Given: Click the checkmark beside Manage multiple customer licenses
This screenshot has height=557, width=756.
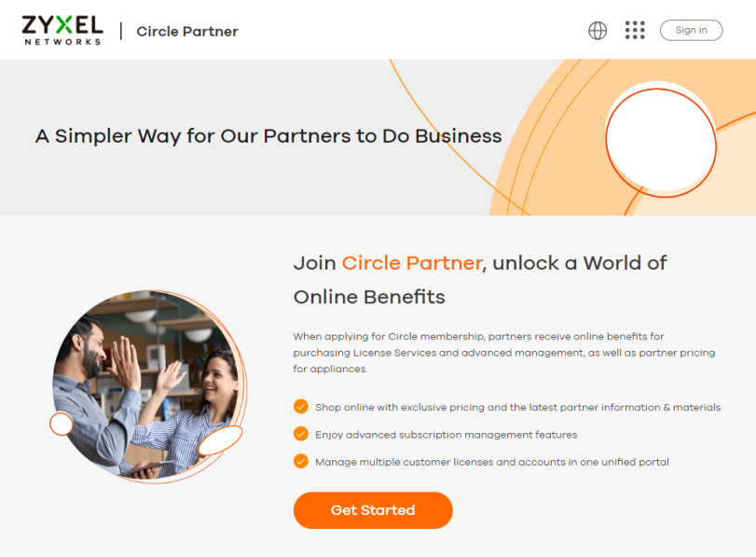Looking at the screenshot, I should (301, 461).
